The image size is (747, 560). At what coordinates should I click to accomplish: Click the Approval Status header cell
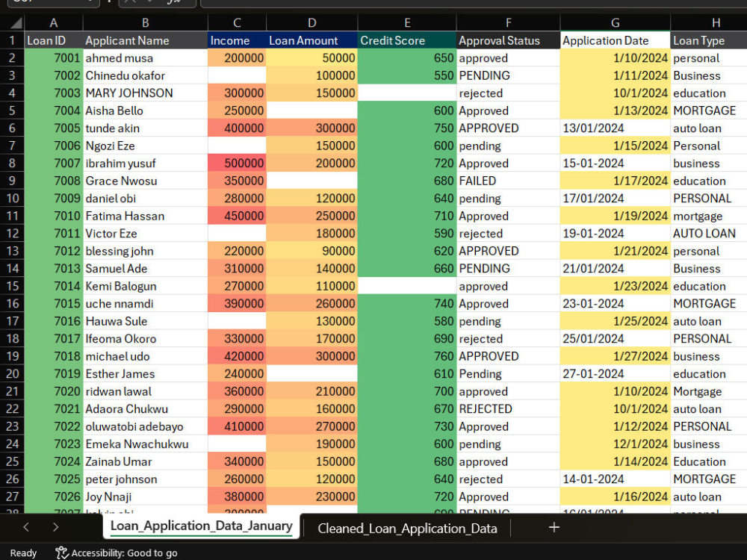pyautogui.click(x=508, y=40)
